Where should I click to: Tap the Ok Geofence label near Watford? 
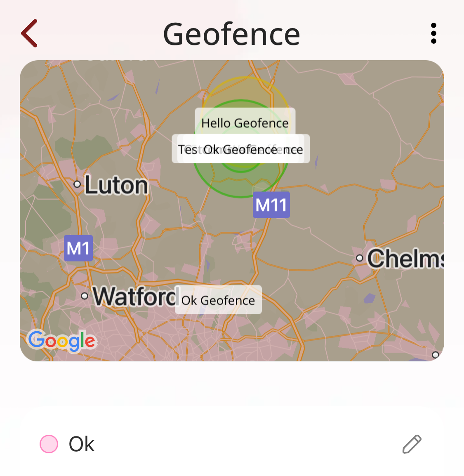pos(218,300)
